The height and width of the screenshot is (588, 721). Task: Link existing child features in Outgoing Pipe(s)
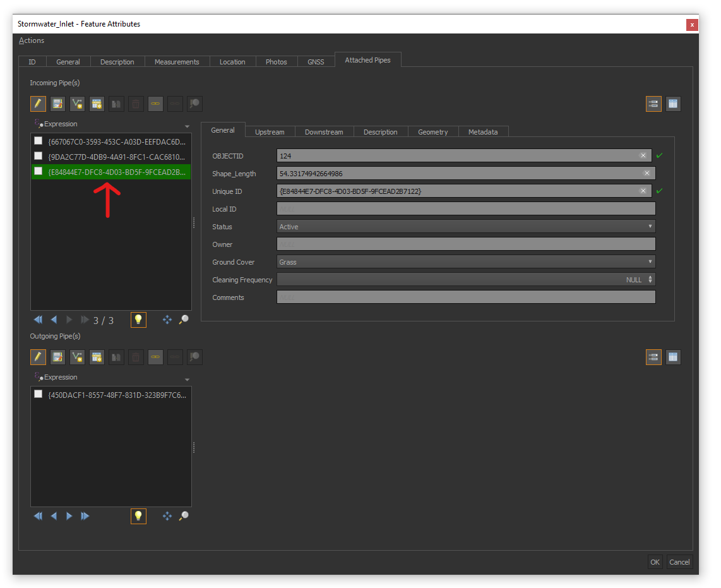[x=155, y=357]
